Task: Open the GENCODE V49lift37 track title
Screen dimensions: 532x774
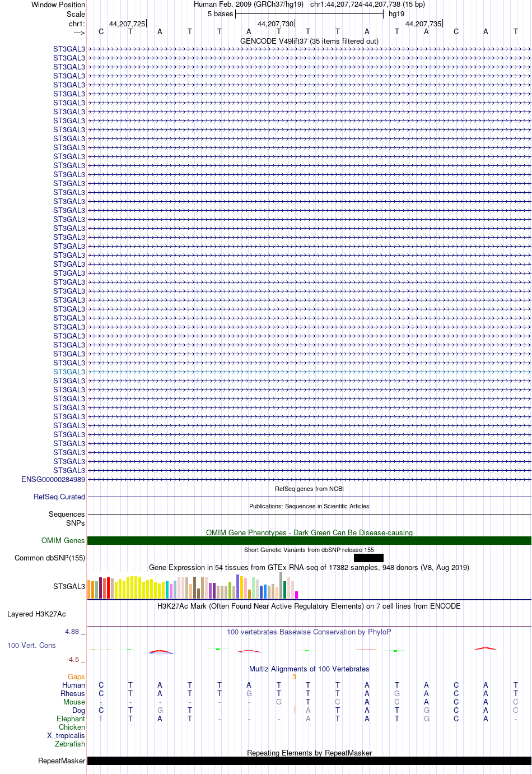Action: pyautogui.click(x=309, y=41)
